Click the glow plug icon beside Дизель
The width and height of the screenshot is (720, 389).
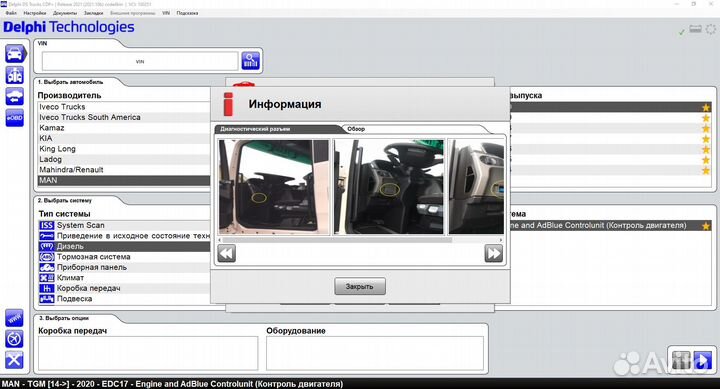tap(47, 246)
